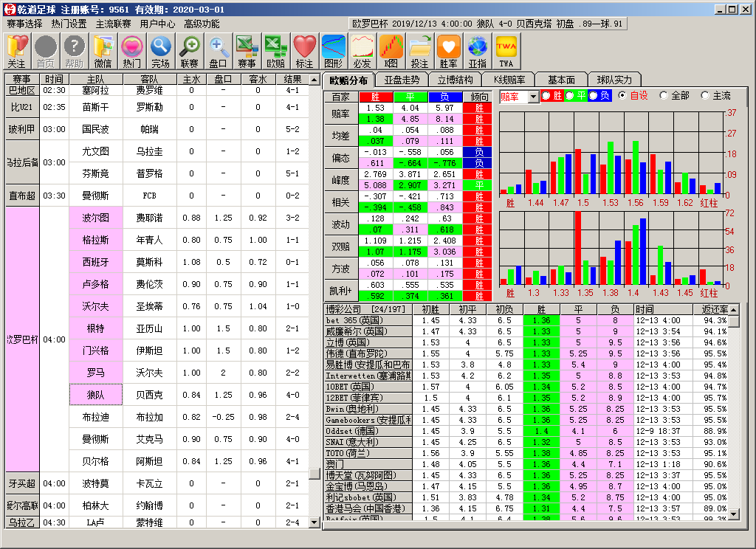Select the 威廉希尔(英国) bookmaker row
This screenshot has width=756, height=549.
526,331
